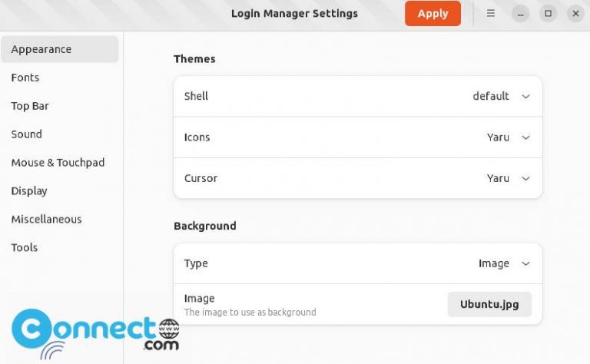Click the Apply button
This screenshot has width=590, height=364.
pos(433,13)
